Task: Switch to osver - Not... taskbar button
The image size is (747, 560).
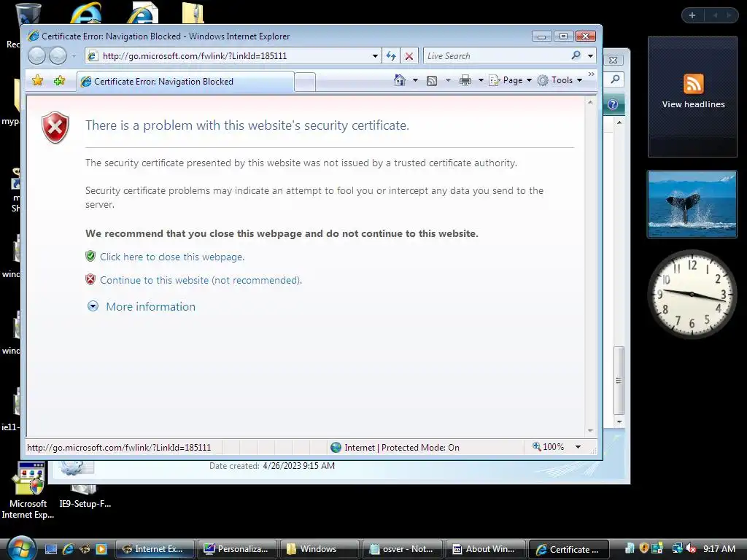Action: (402, 549)
